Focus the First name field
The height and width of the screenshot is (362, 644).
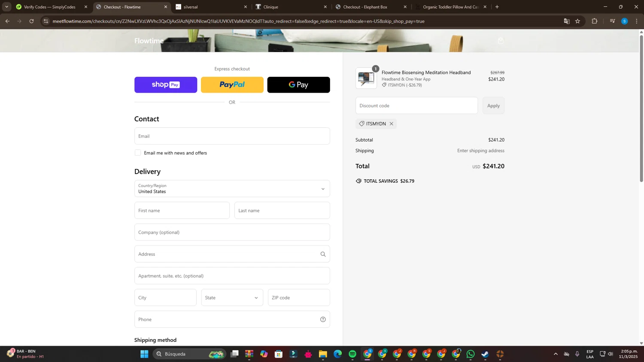pos(182,211)
